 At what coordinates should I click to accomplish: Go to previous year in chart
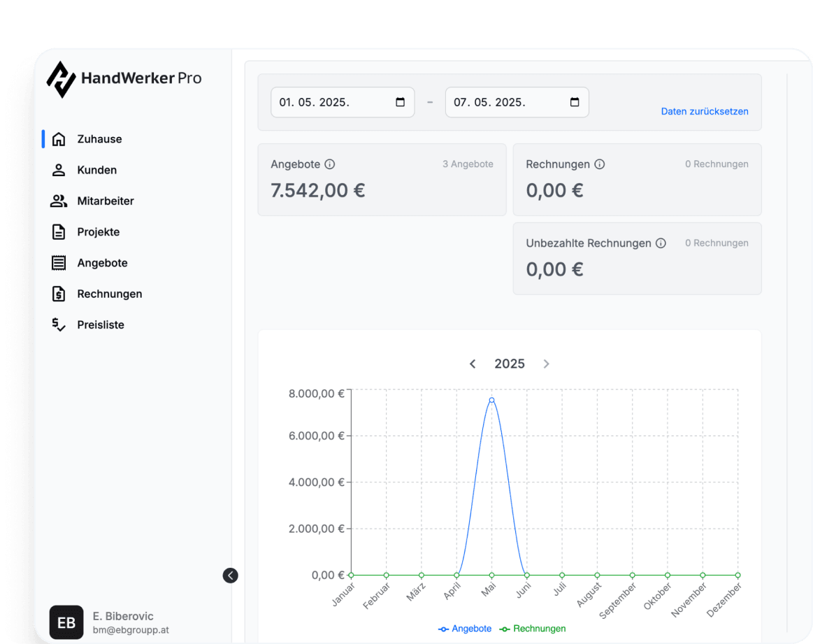473,364
